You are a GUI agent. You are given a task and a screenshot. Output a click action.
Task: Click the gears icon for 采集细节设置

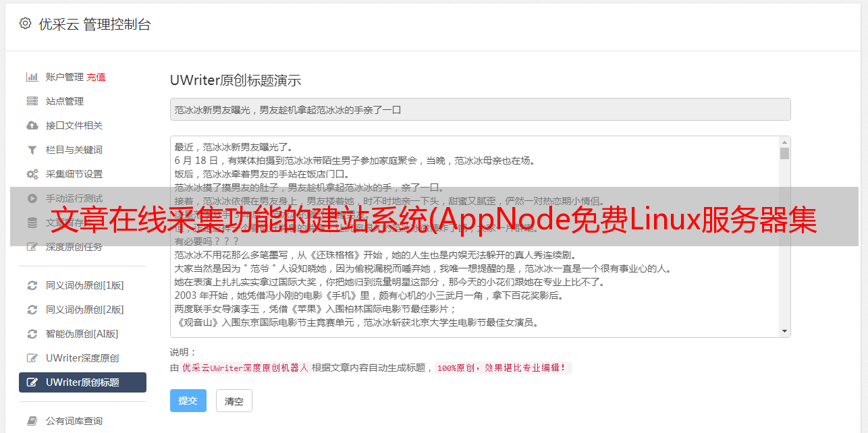point(32,174)
